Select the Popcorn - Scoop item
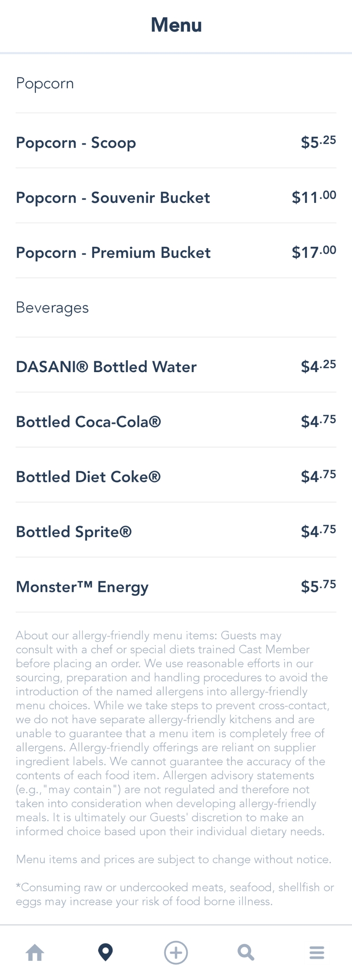 pos(76,143)
